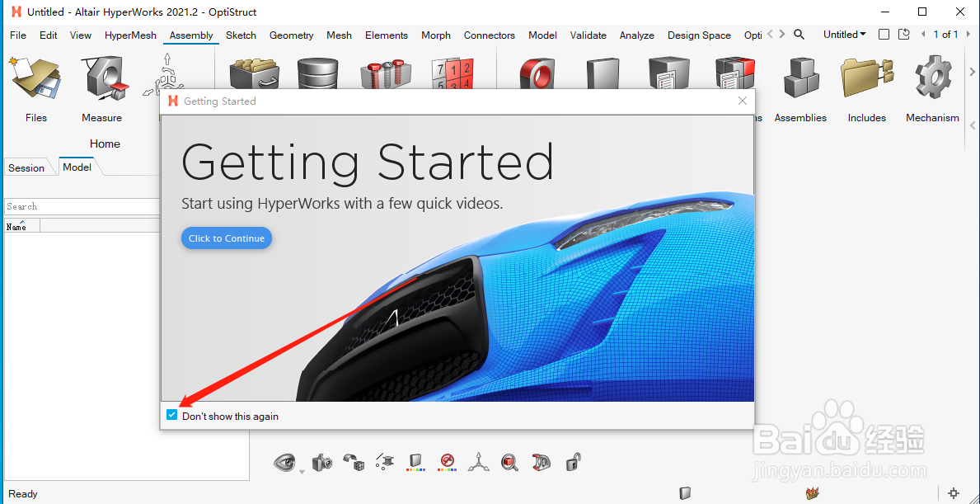980x504 pixels.
Task: Click the gray block with document icon
Action: [668, 73]
